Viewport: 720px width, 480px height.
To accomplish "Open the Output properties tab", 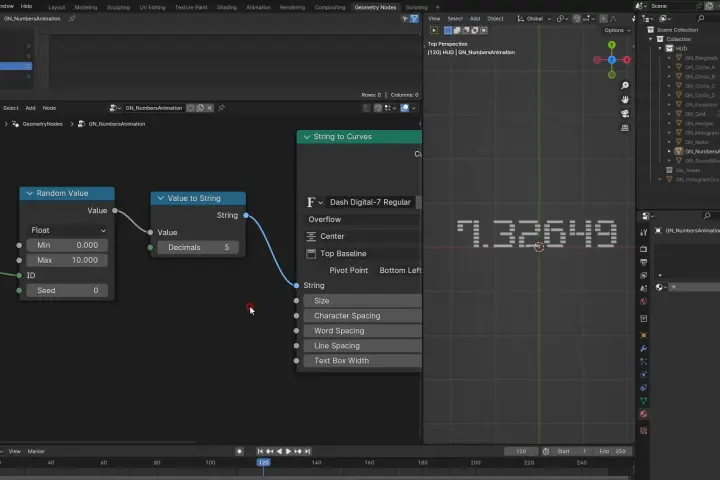I will pyautogui.click(x=643, y=262).
